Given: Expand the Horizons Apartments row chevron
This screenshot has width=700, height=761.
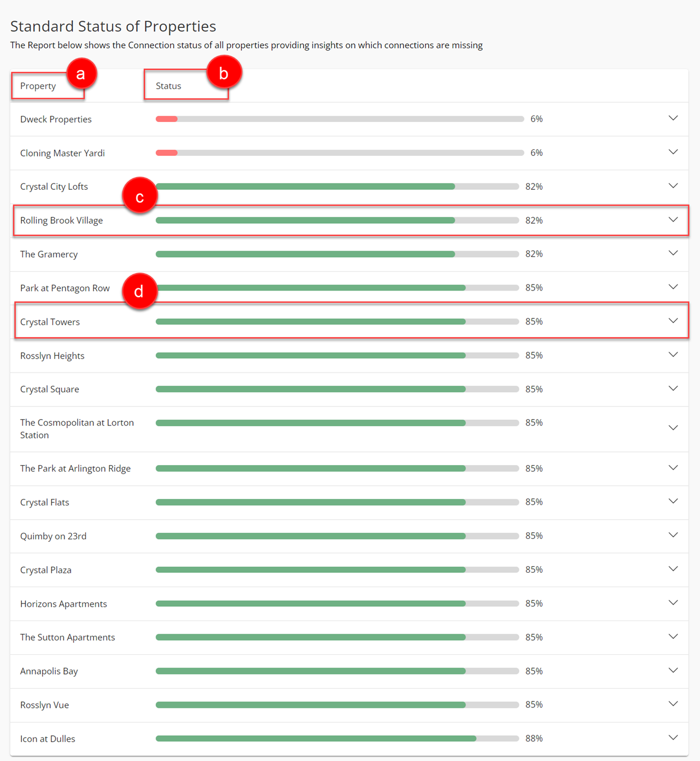Looking at the screenshot, I should pos(673,603).
